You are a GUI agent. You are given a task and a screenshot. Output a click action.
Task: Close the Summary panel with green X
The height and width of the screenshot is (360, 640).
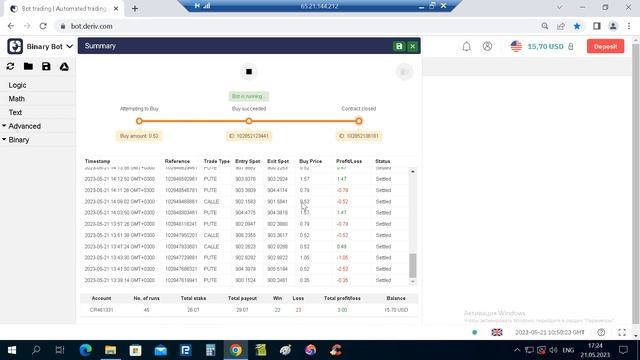[x=413, y=46]
